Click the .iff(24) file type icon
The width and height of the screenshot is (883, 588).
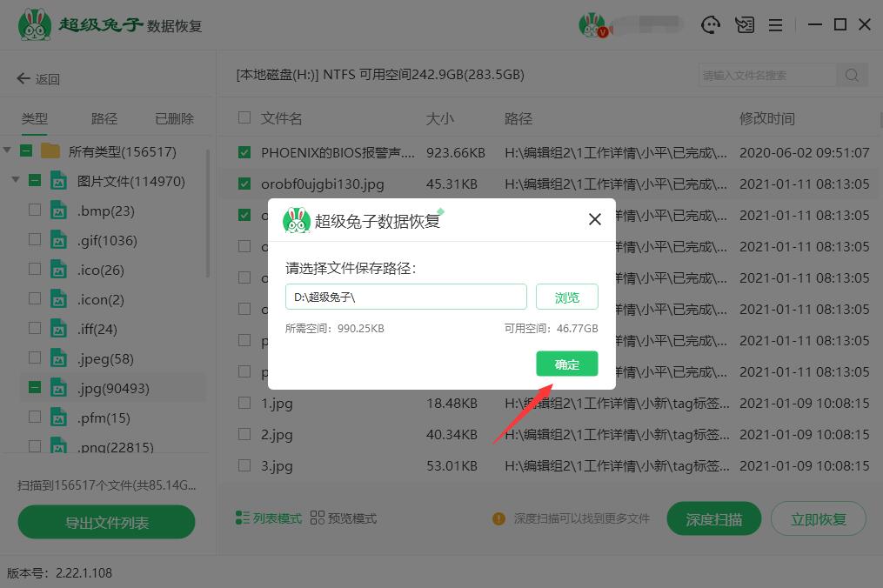click(58, 329)
